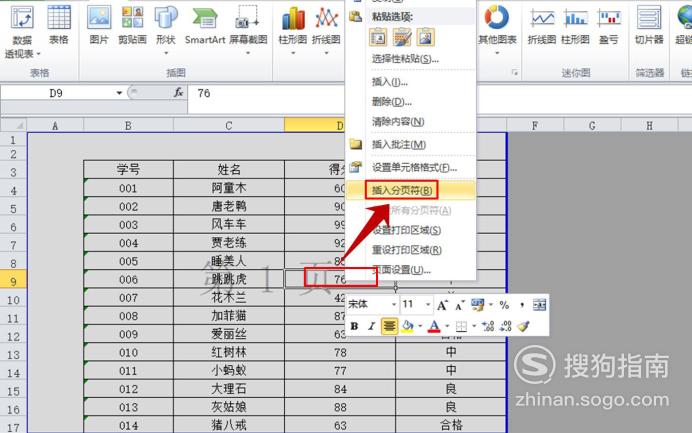Select column B header
Image resolution: width=692 pixels, height=433 pixels.
pyautogui.click(x=128, y=125)
